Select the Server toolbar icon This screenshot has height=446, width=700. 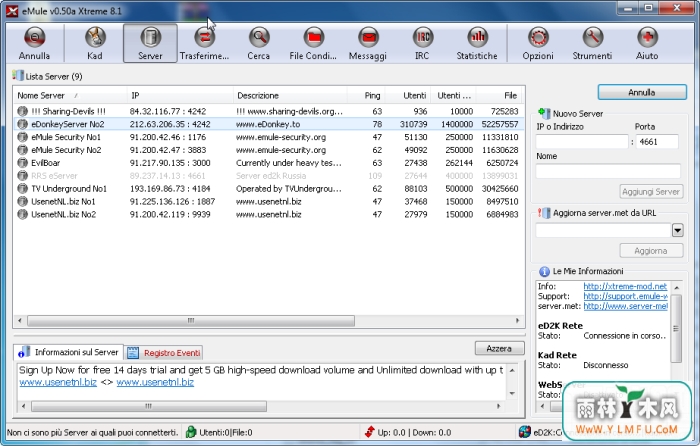(150, 38)
